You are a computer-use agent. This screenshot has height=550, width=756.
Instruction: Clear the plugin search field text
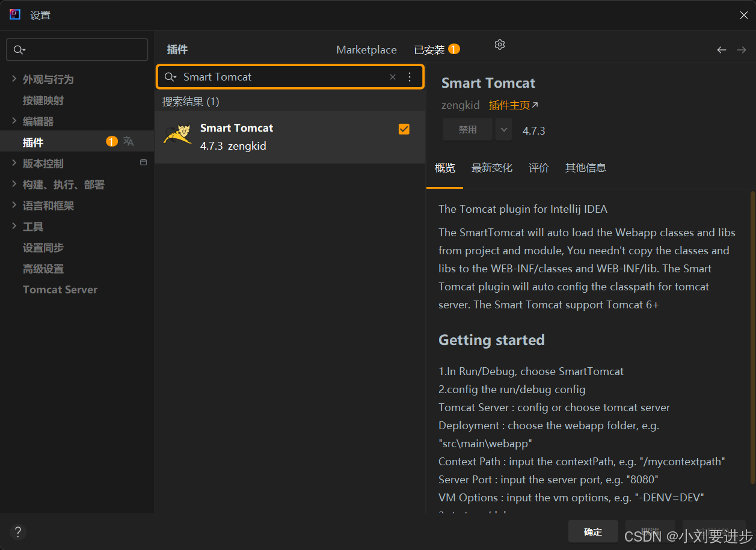pos(393,77)
